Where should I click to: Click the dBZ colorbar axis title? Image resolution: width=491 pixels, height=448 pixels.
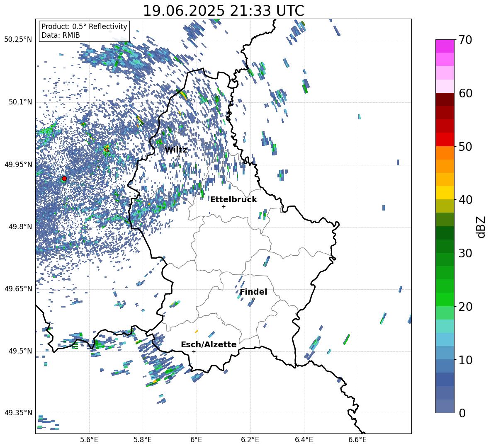(x=481, y=227)
